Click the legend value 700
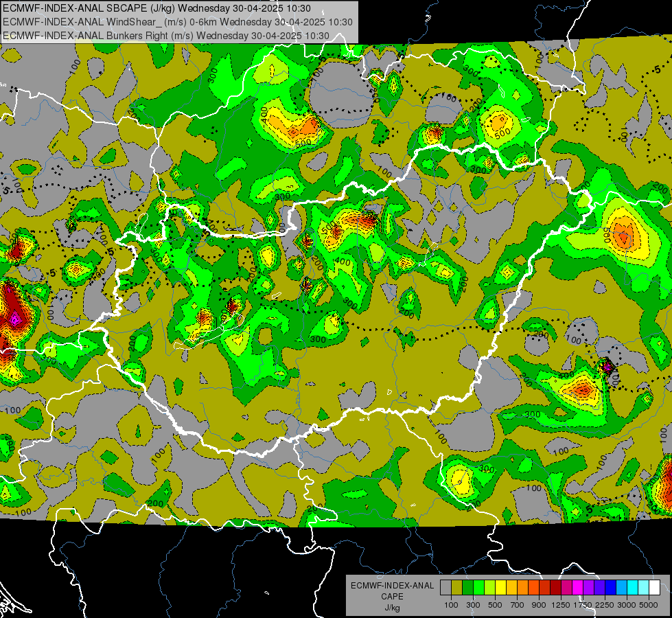Image resolution: width=672 pixels, height=618 pixels. [518, 605]
